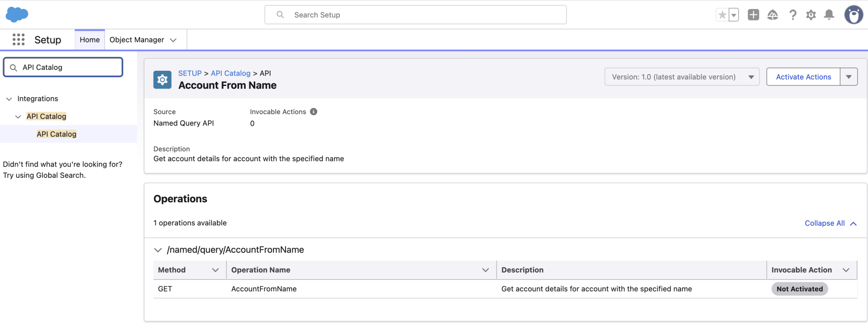Open the user profile avatar
This screenshot has height=328, width=868.
coord(853,15)
